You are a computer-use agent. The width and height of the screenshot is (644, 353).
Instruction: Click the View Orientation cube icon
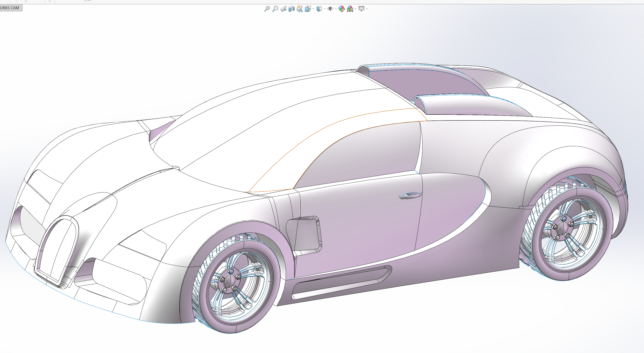tap(308, 9)
